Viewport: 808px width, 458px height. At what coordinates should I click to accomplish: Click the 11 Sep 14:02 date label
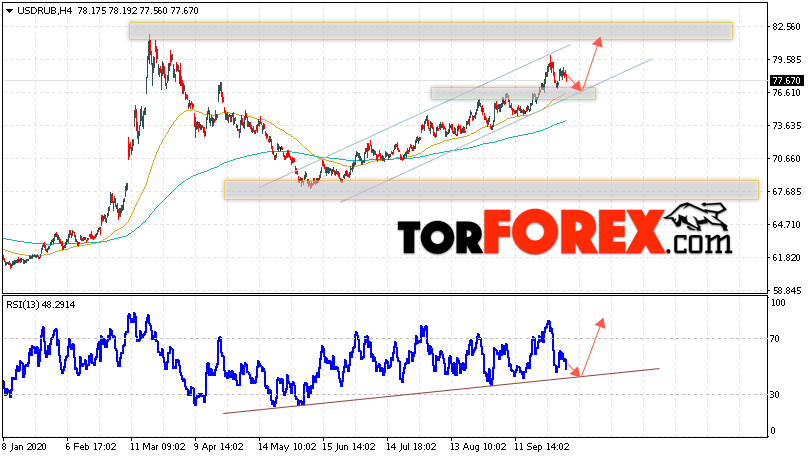click(x=542, y=447)
